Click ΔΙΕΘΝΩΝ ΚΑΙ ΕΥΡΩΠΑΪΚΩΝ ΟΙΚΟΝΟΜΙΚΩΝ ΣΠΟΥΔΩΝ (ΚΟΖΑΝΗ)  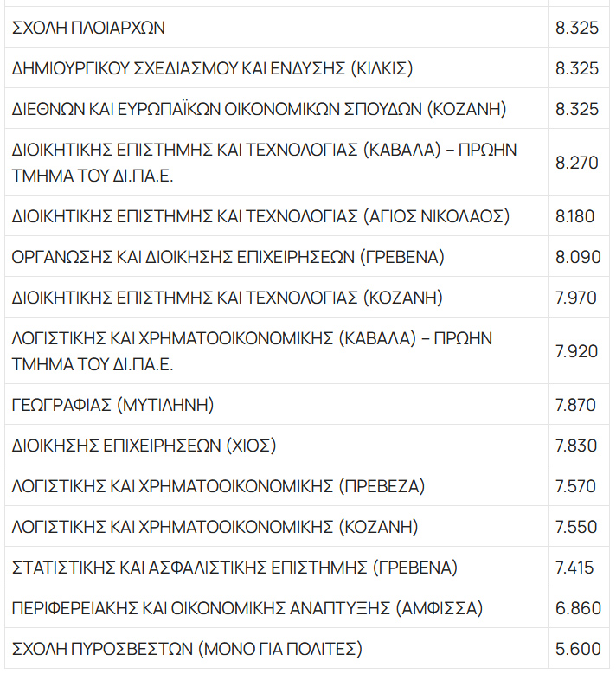click(260, 109)
